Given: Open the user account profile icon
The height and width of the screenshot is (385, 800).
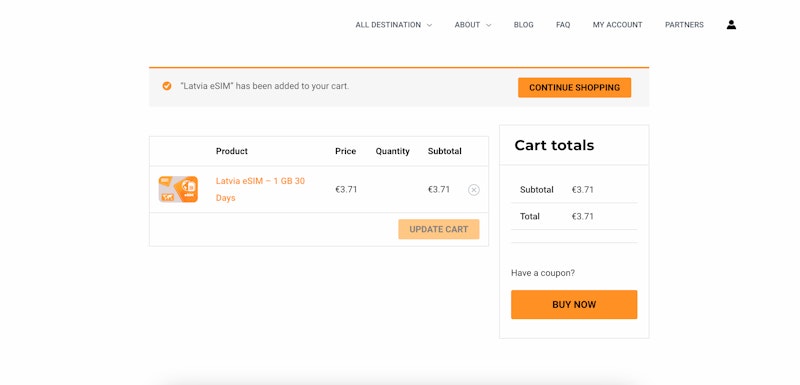Looking at the screenshot, I should pyautogui.click(x=731, y=24).
